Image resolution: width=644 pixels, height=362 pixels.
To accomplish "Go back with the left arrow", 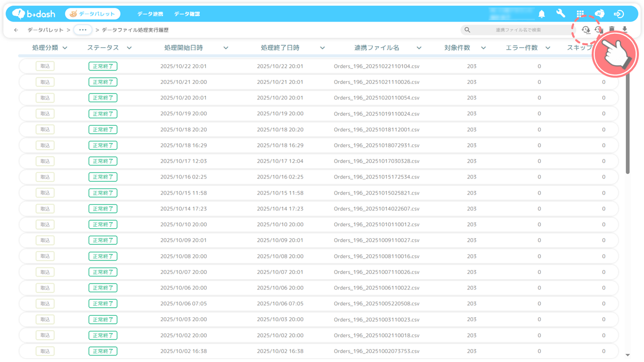I will 16,30.
